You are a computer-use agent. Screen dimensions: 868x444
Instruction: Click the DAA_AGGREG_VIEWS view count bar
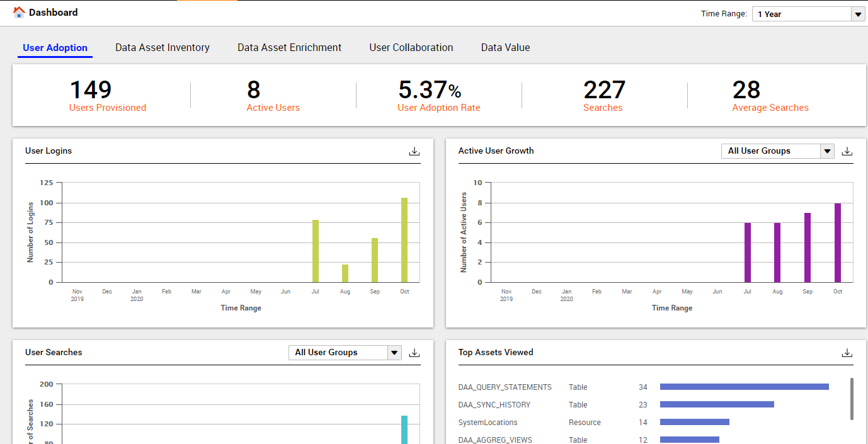tap(690, 440)
